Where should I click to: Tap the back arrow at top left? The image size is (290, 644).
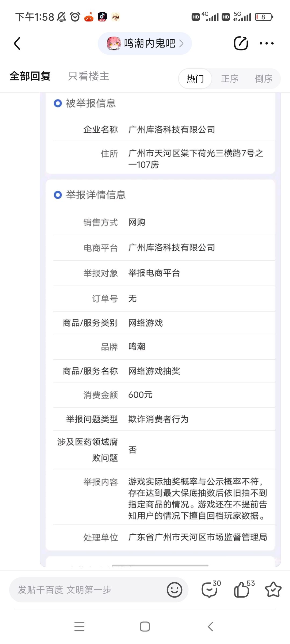pos(17,43)
